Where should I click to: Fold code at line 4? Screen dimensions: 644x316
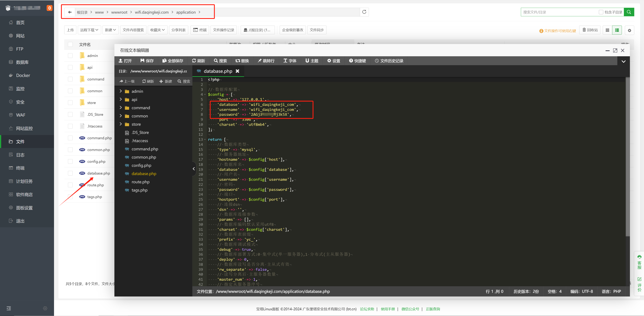click(x=205, y=94)
